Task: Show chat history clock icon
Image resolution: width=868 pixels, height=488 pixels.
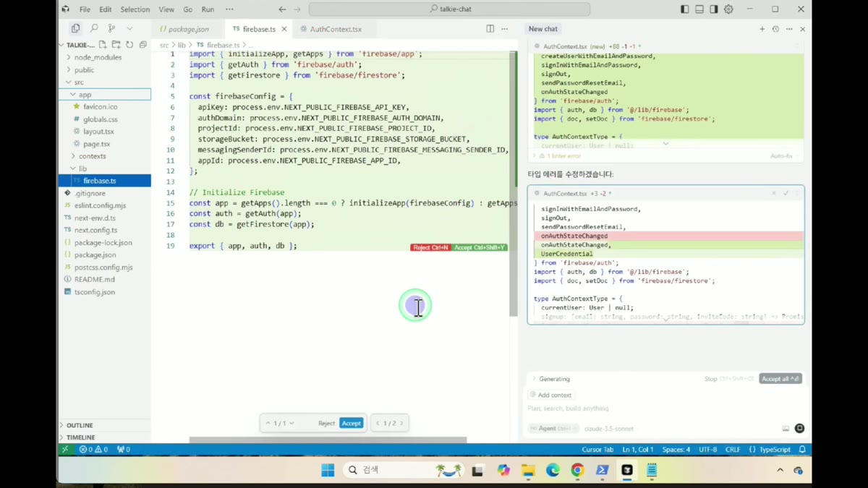Action: (x=775, y=29)
